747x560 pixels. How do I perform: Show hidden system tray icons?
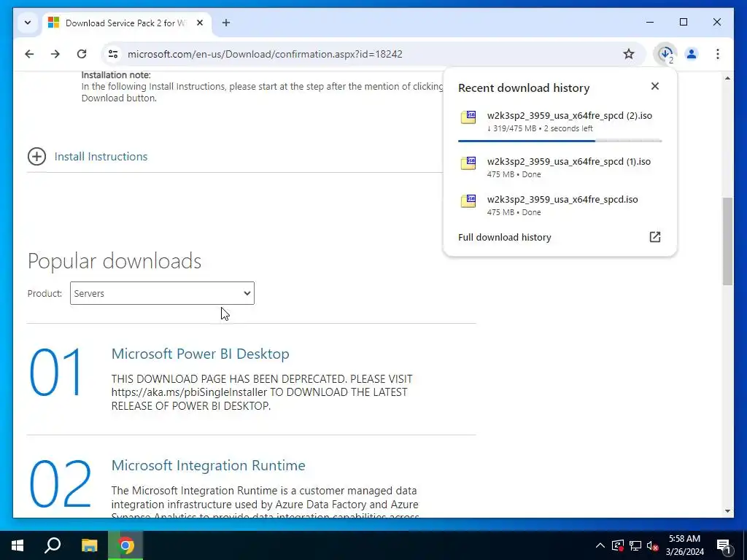point(600,545)
